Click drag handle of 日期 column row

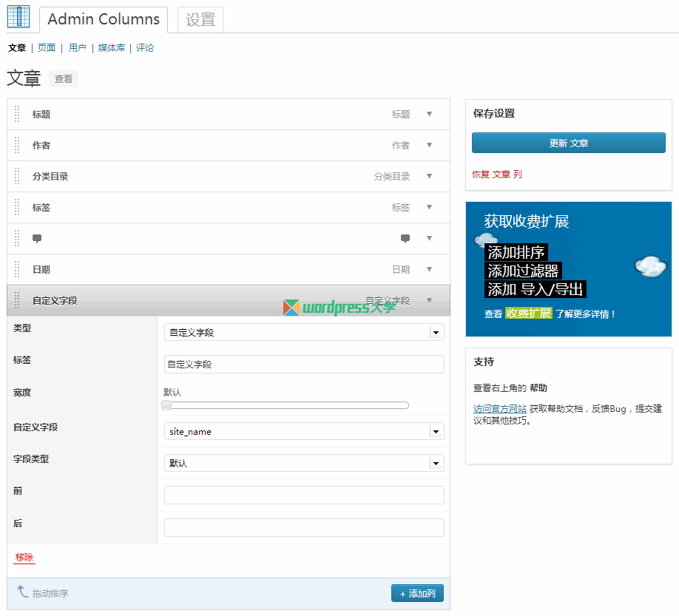[x=17, y=269]
